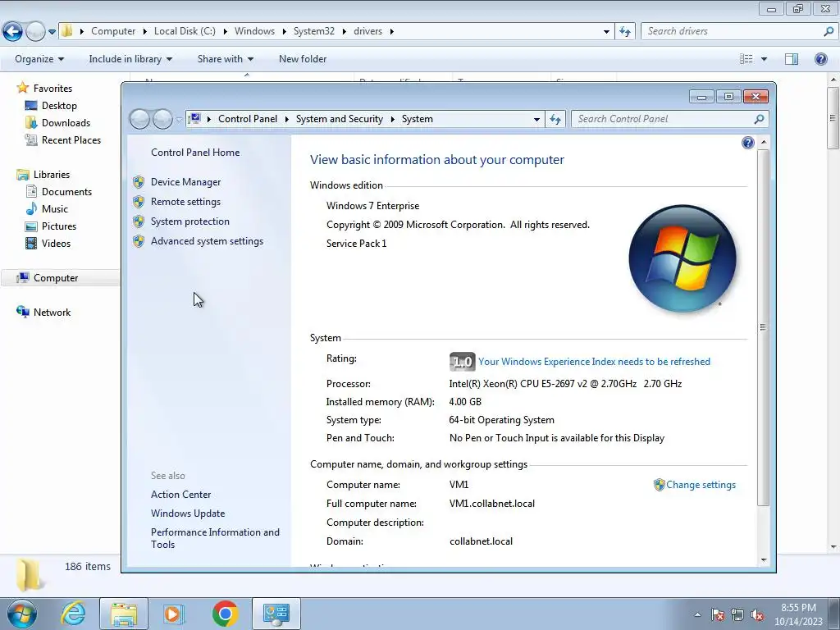
Task: Click New folder in the Explorer toolbar
Action: [303, 59]
